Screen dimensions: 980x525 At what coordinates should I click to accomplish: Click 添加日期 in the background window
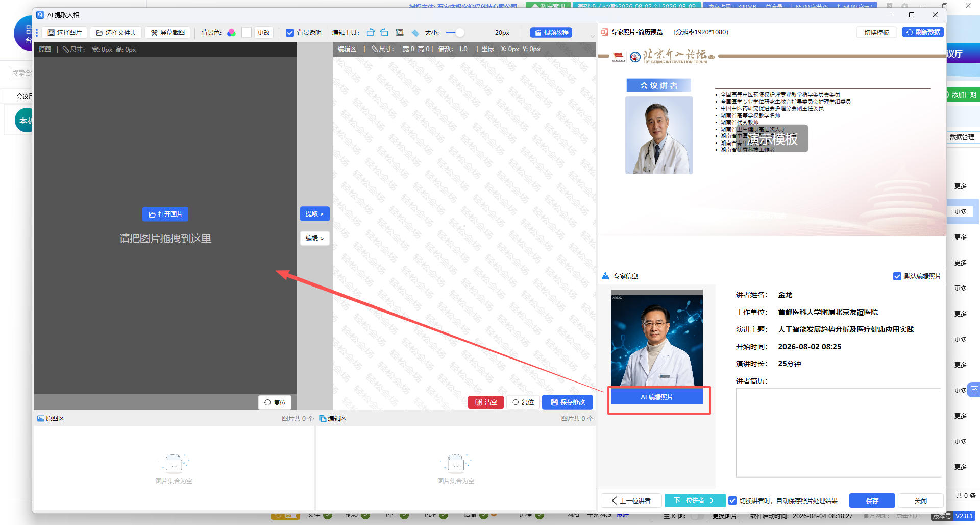(964, 95)
